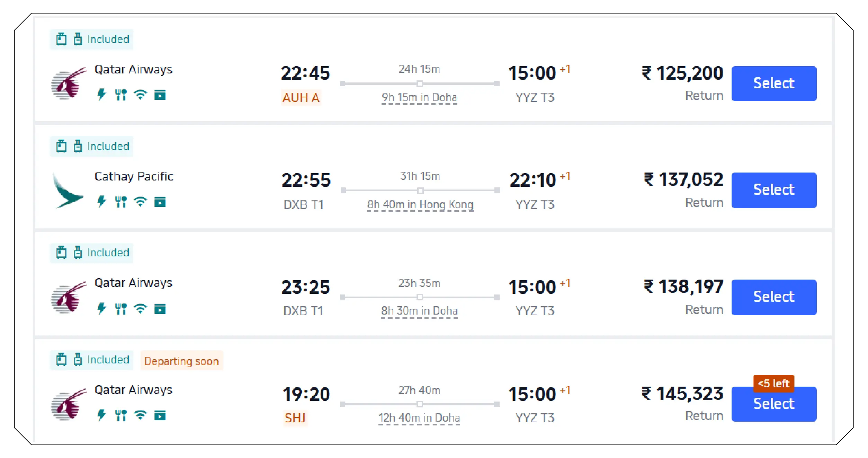Click the Cathay Pacific airline logo
This screenshot has width=868, height=458.
tap(68, 191)
